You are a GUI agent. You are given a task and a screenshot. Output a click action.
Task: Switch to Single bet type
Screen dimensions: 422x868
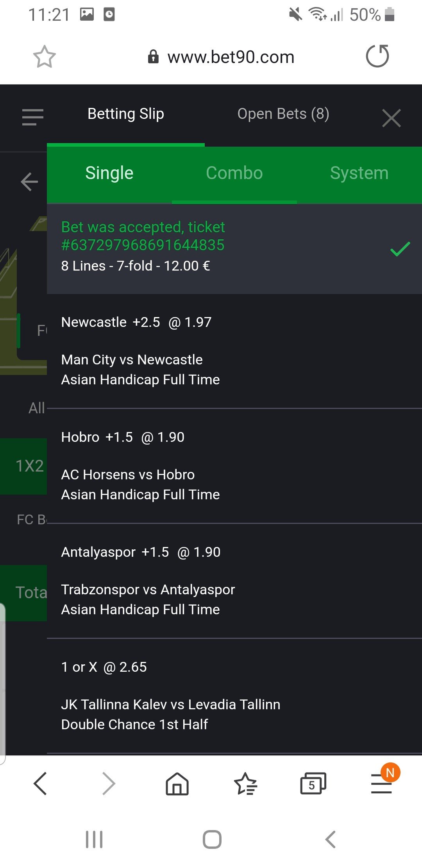point(109,173)
